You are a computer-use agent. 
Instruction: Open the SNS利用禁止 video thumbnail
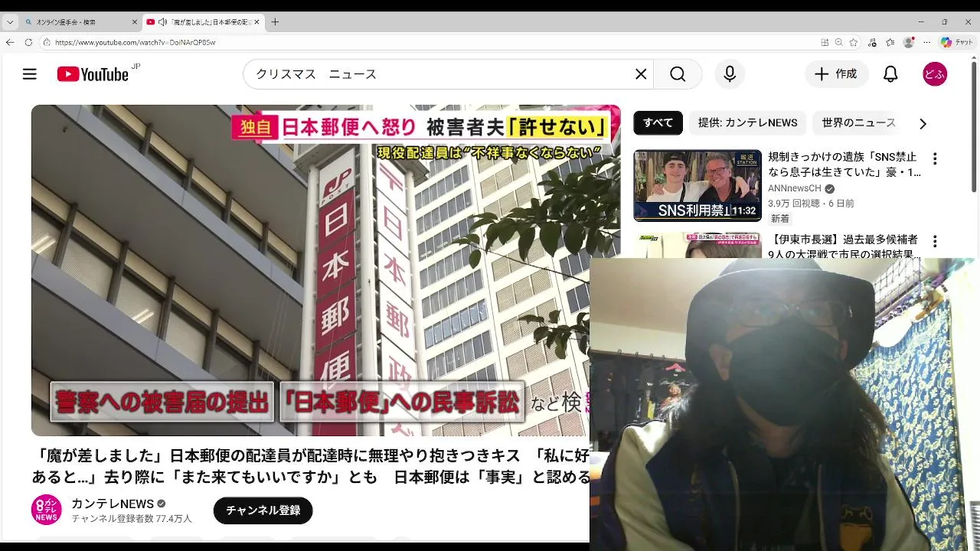point(697,185)
